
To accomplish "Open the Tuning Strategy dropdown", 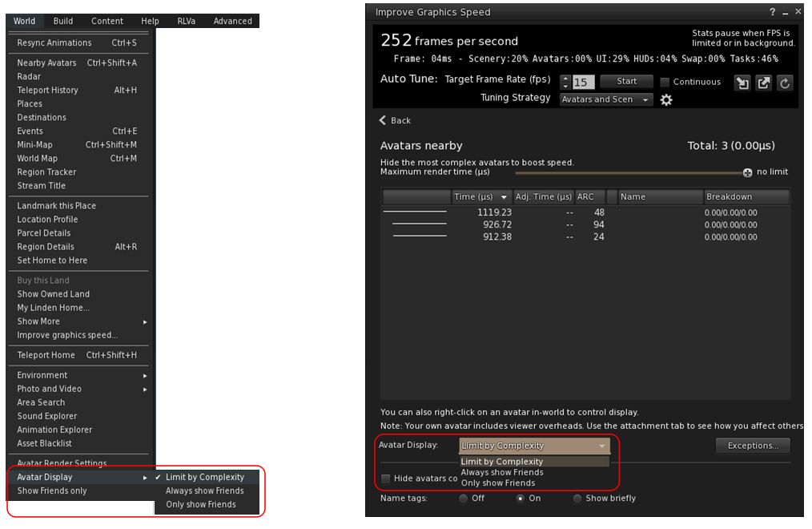I will coord(606,99).
